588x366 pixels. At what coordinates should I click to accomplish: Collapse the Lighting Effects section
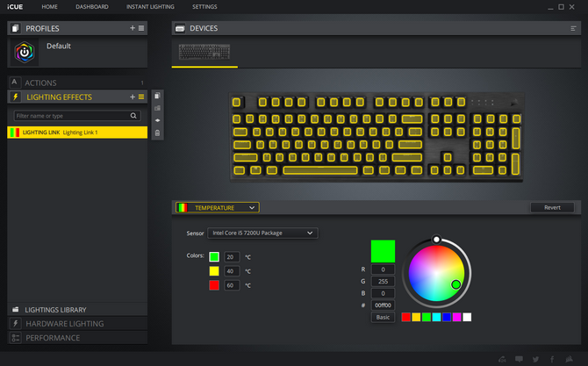click(77, 97)
